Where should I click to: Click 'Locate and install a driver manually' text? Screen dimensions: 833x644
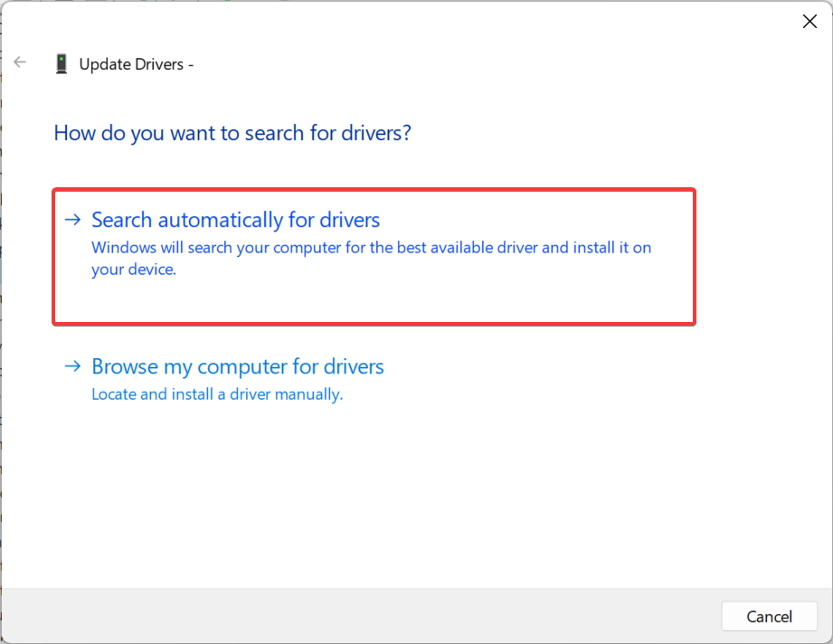(217, 394)
